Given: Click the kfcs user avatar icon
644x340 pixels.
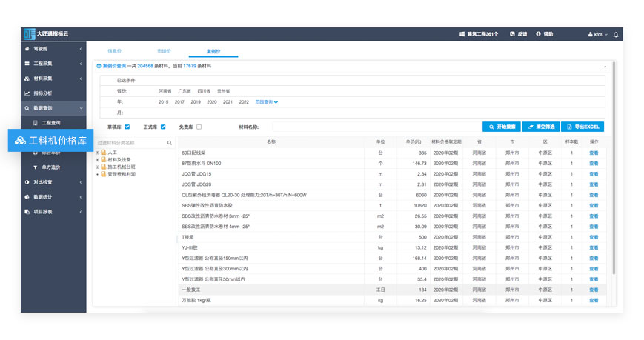Looking at the screenshot, I should pos(590,35).
